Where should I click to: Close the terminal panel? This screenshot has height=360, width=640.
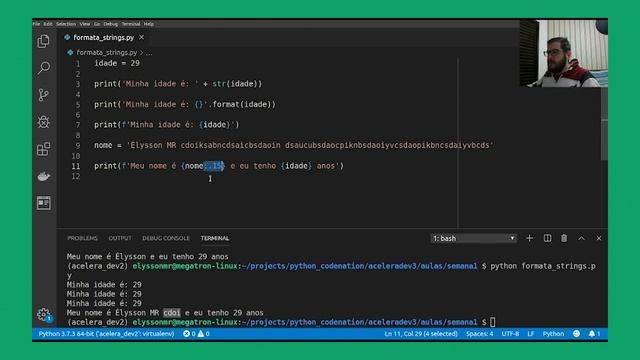tap(599, 238)
